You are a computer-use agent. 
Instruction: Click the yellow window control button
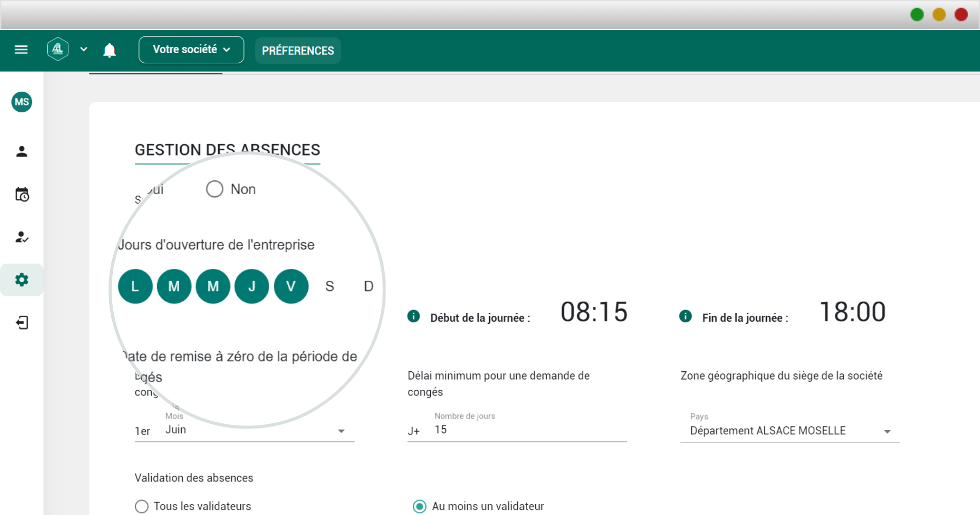coord(939,14)
